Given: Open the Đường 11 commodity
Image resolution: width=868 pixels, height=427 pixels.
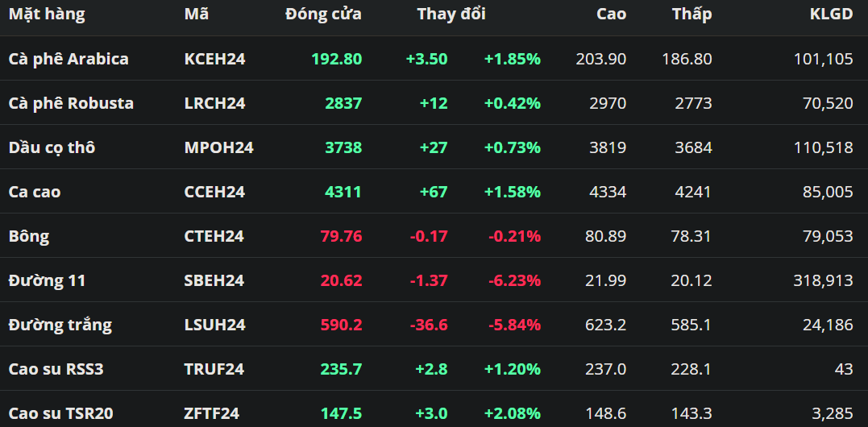Looking at the screenshot, I should 47,280.
